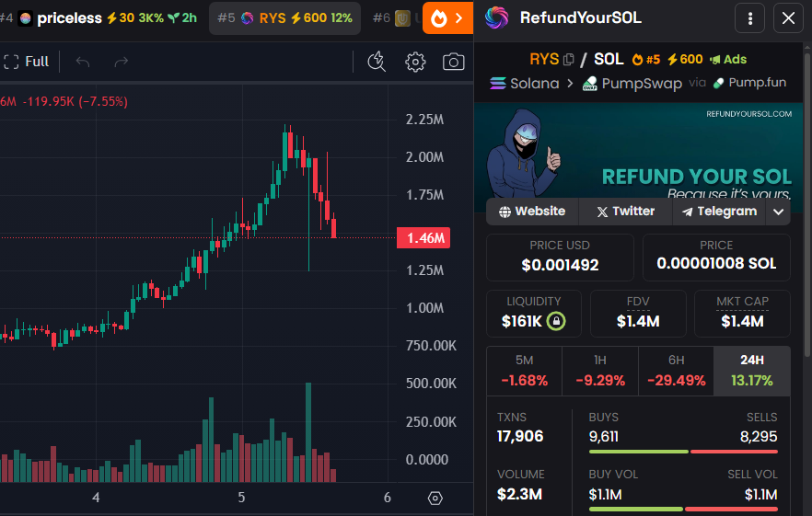This screenshot has width=812, height=516.
Task: Click the #5 trending rank badge
Action: coord(645,60)
